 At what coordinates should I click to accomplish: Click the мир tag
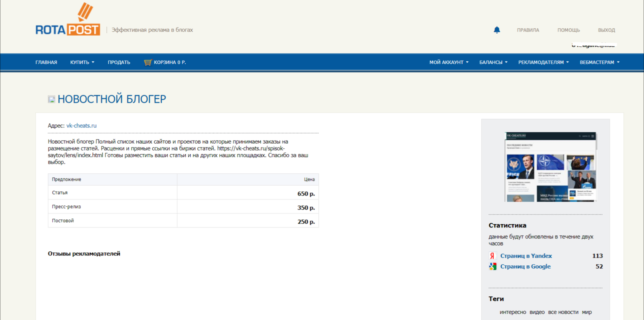587,312
